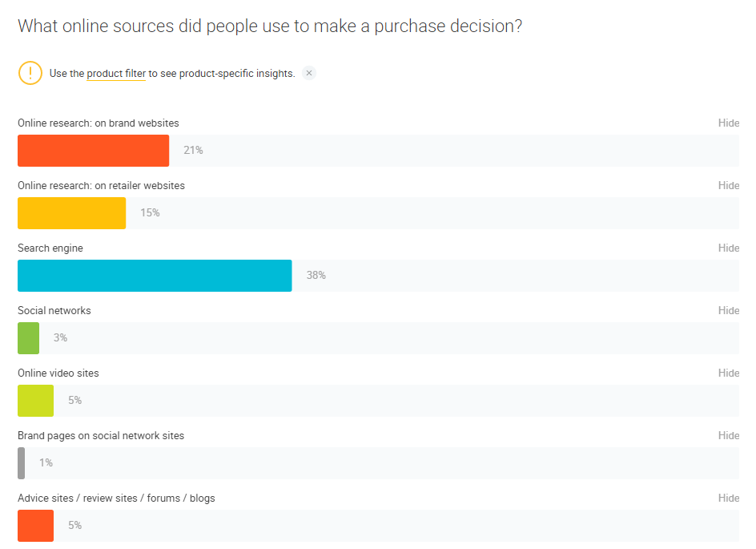Click the orange 5% Advice sites bar
This screenshot has width=756, height=549.
pyautogui.click(x=35, y=526)
